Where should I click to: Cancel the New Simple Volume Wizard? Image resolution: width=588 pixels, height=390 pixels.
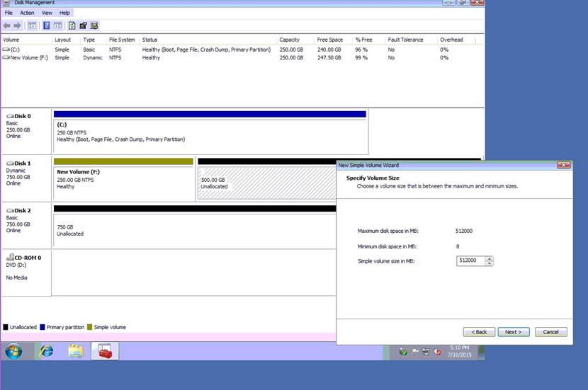(550, 332)
